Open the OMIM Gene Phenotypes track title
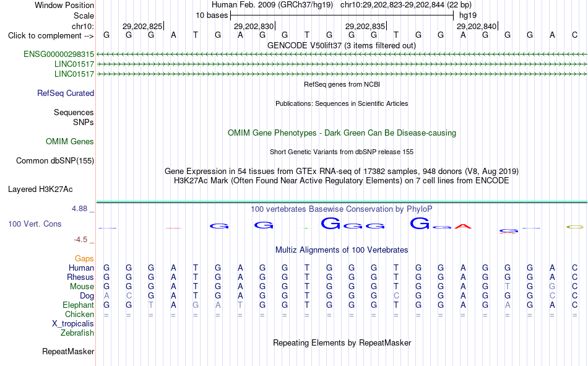The width and height of the screenshot is (588, 366). pos(342,133)
